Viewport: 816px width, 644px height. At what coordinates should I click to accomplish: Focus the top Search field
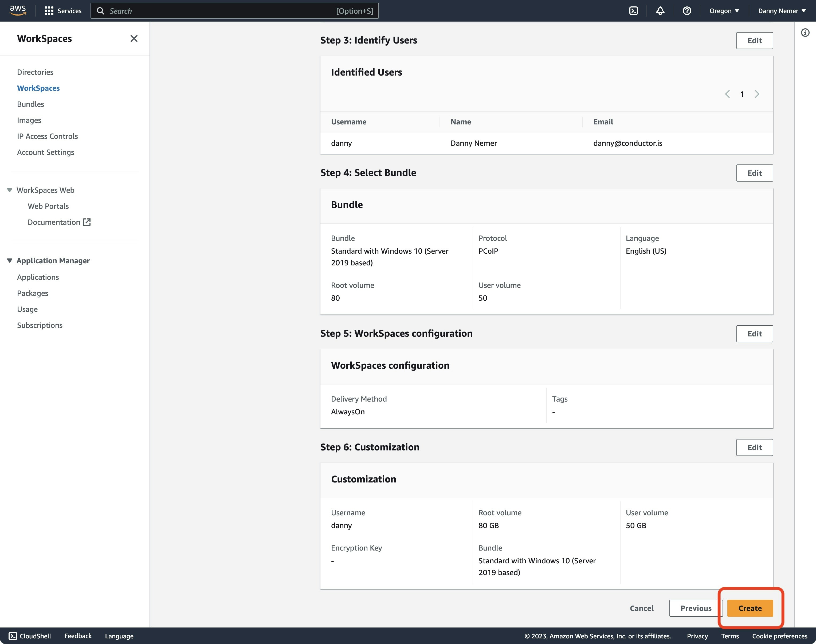point(234,11)
